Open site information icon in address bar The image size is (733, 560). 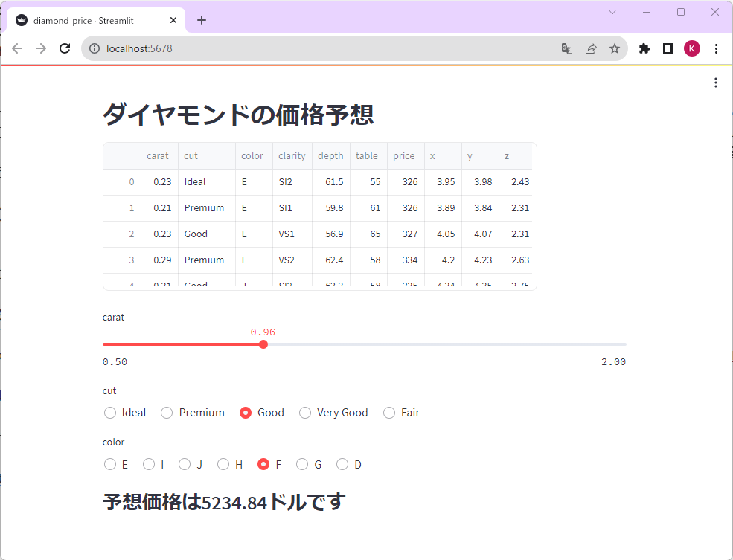coord(95,48)
